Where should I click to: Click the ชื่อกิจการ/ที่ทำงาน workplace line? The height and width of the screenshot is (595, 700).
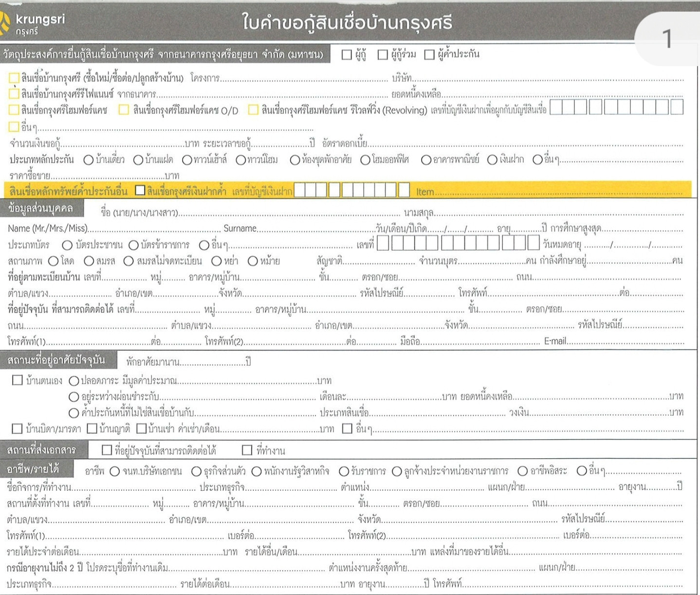133,488
